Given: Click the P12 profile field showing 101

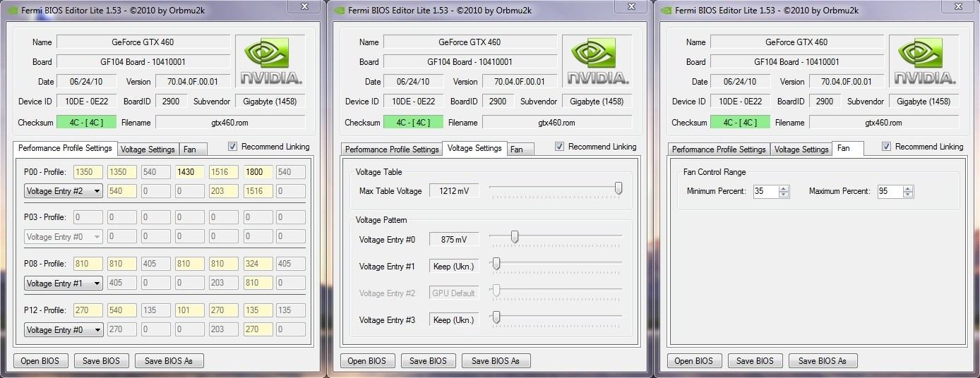Looking at the screenshot, I should point(190,310).
